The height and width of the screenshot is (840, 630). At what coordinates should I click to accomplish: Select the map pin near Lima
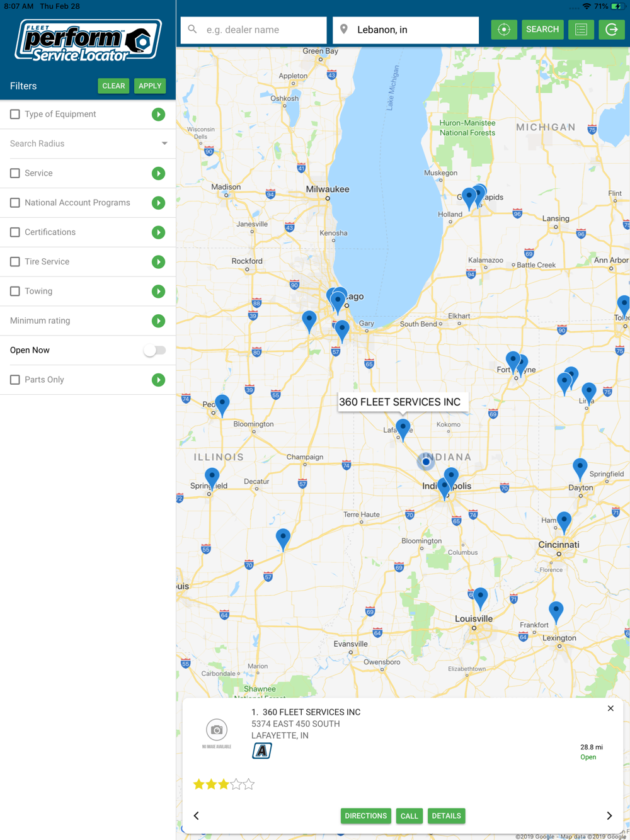(x=588, y=394)
